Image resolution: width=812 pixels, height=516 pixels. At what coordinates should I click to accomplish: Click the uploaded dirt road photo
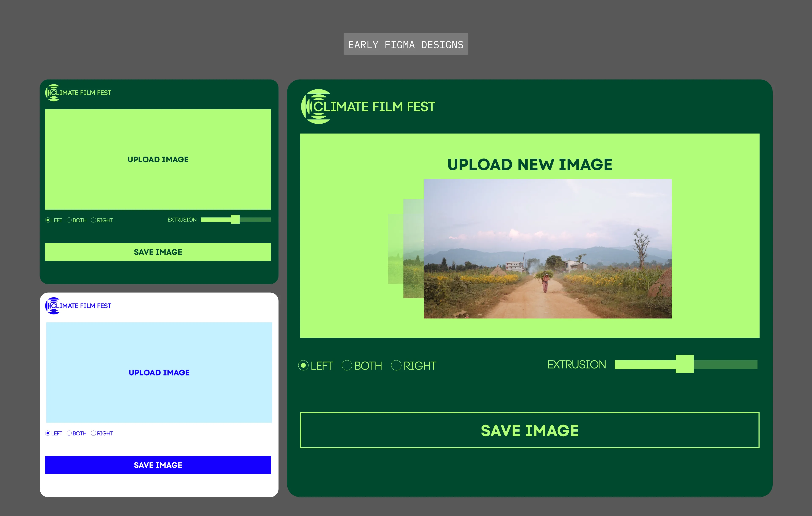click(x=548, y=248)
